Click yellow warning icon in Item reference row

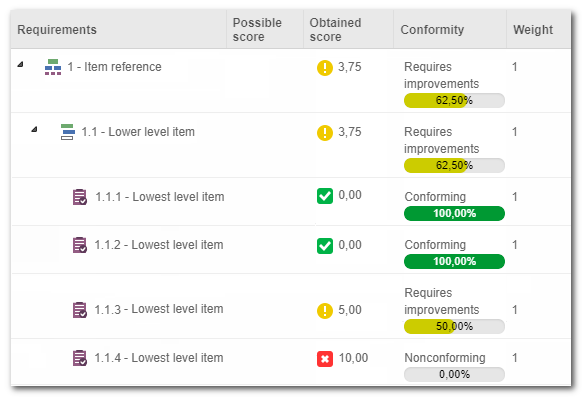point(325,68)
